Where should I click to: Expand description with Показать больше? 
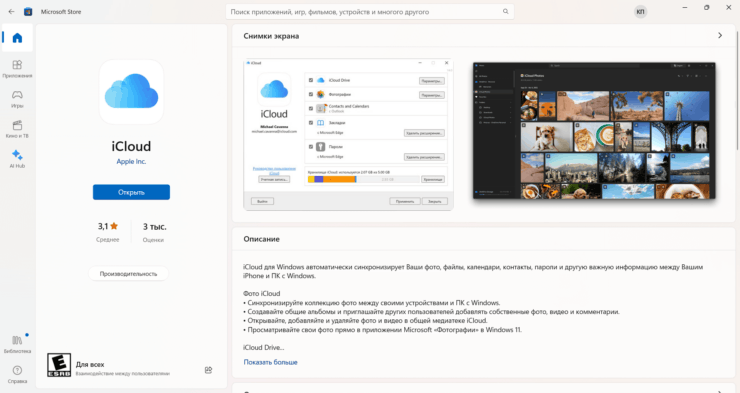point(270,362)
